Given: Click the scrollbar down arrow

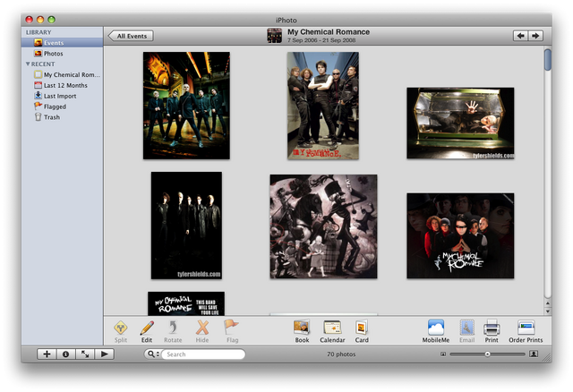Looking at the screenshot, I should coord(547,311).
